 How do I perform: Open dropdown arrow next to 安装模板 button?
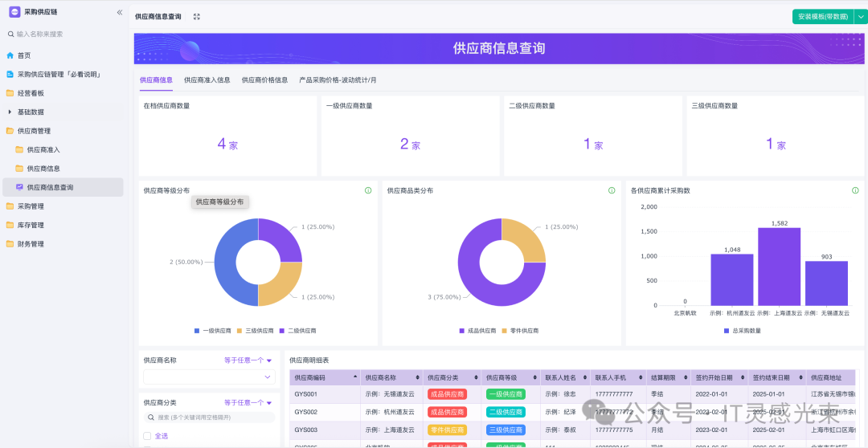(860, 17)
